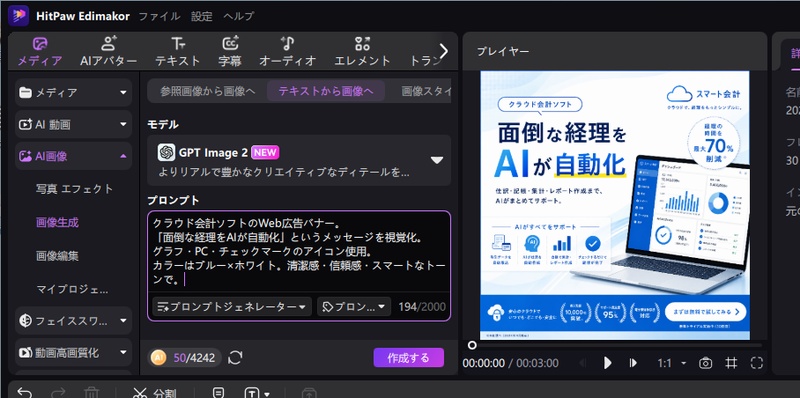800x398 pixels.
Task: Switch to 画像スタイル tab
Action: (x=426, y=91)
